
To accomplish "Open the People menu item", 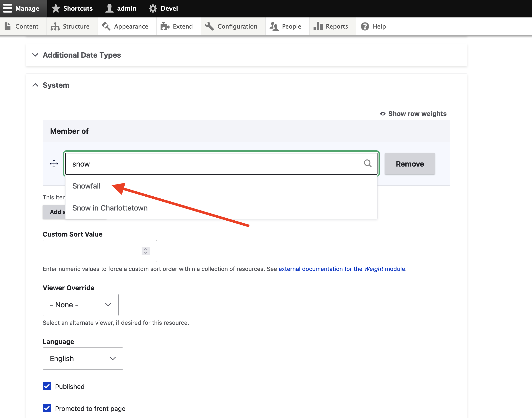I will pos(287,26).
